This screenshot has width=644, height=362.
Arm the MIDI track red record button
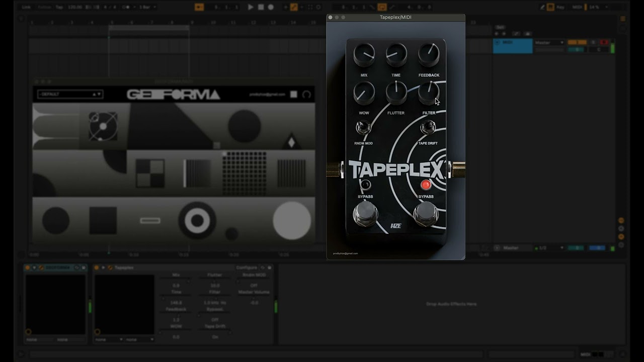click(x=604, y=43)
